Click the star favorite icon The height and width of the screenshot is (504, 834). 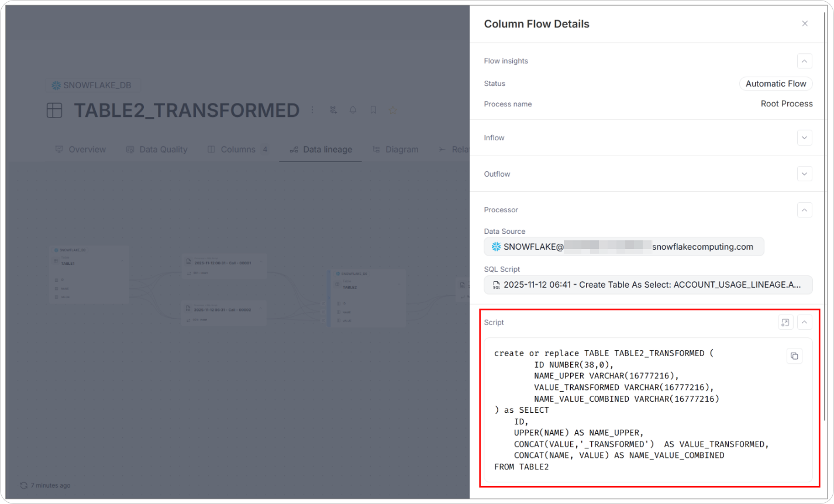pos(392,110)
